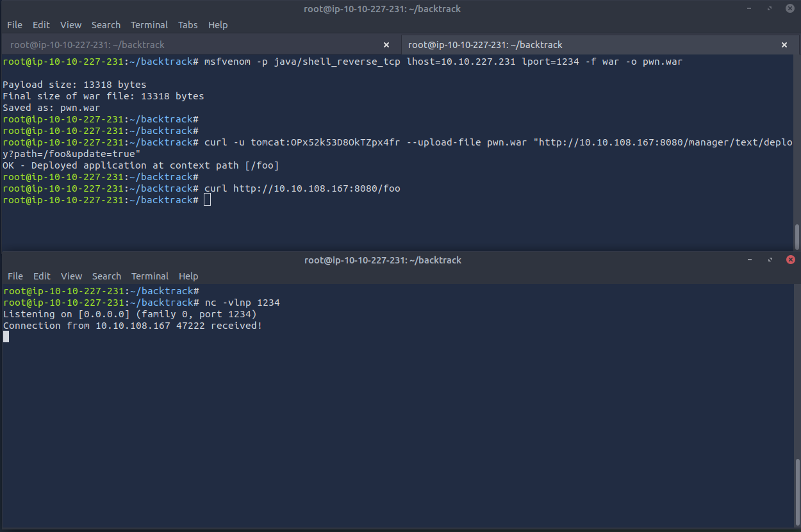This screenshot has width=801, height=532.
Task: Open Edit menu in bottom terminal window
Action: (42, 276)
